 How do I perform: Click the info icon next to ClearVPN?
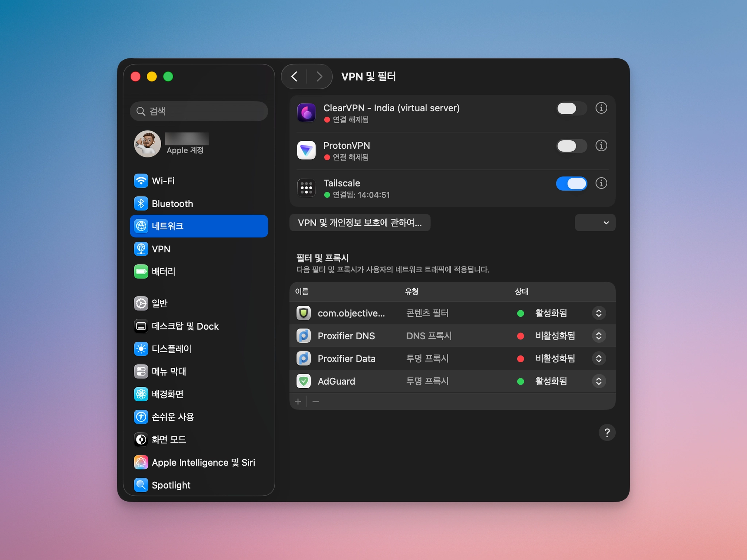click(x=601, y=108)
